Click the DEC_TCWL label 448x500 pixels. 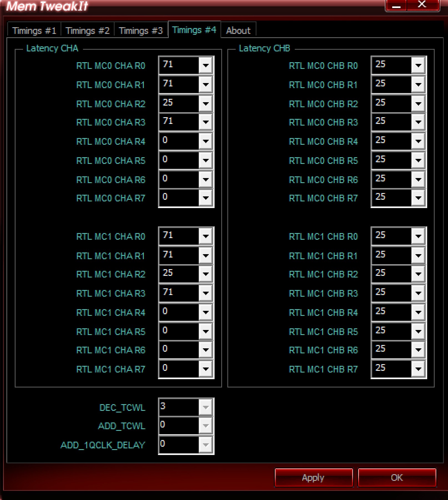122,408
